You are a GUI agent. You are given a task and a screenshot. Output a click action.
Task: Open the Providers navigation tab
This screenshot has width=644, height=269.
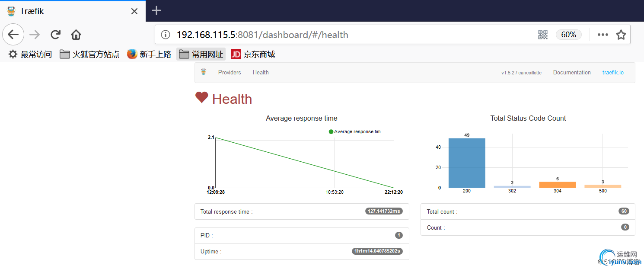tap(230, 72)
